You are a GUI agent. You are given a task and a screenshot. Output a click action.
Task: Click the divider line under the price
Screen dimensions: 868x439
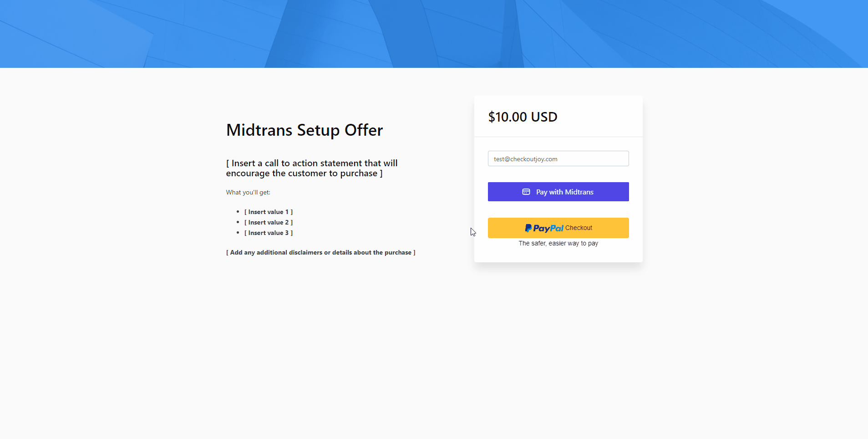pos(558,137)
